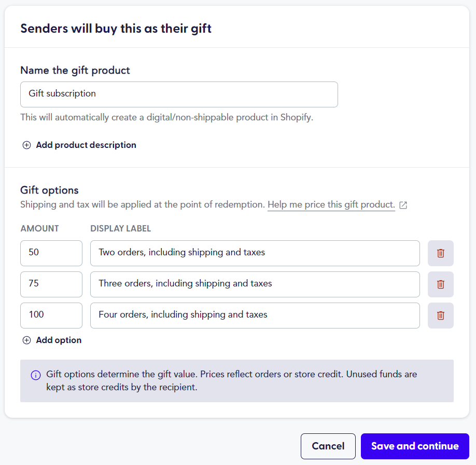This screenshot has height=465, width=476.
Task: Edit the amount field showing 100
Action: tap(51, 316)
